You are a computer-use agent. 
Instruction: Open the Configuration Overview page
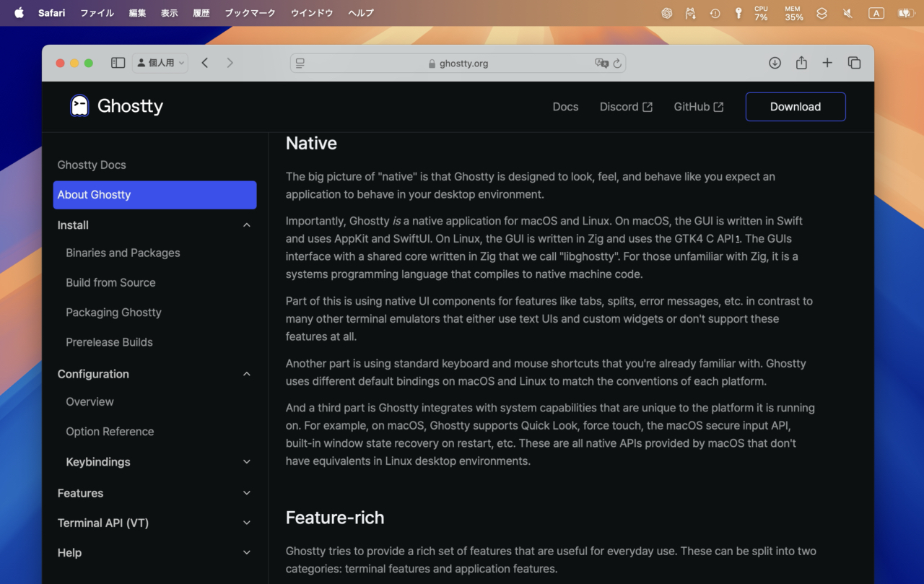(90, 401)
